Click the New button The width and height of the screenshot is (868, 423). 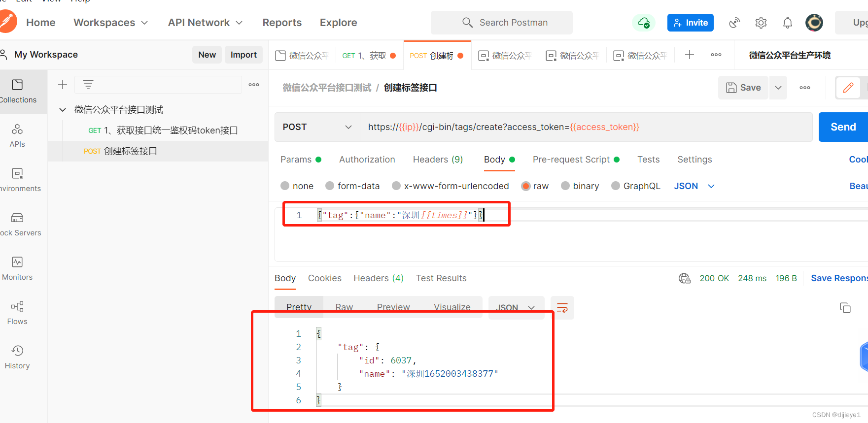tap(207, 55)
